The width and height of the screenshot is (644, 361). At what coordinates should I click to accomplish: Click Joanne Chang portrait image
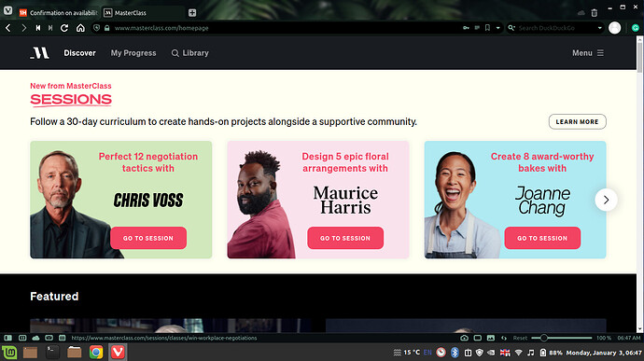(462, 205)
